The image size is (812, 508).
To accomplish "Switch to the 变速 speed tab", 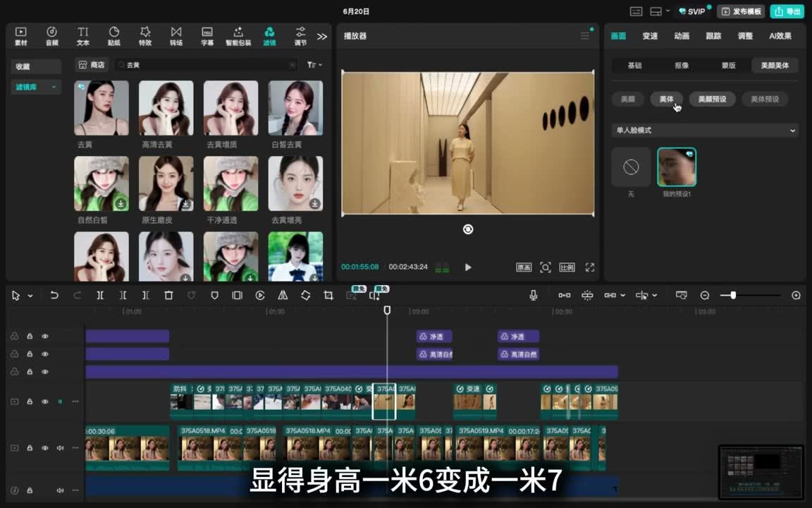I will [650, 36].
